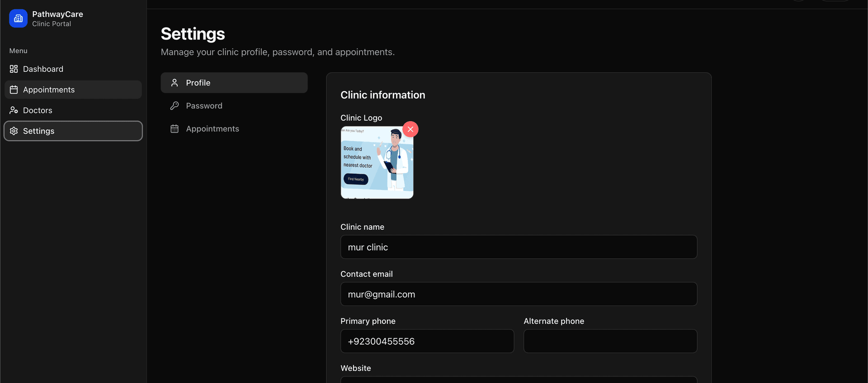Screen dimensions: 868x383
Task: Click the Alternate phone field label
Action: 554,321
